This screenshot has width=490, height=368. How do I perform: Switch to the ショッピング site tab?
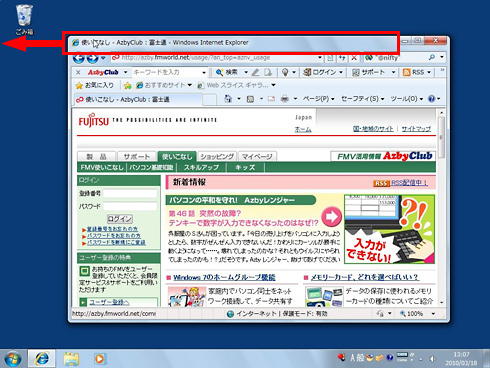217,156
